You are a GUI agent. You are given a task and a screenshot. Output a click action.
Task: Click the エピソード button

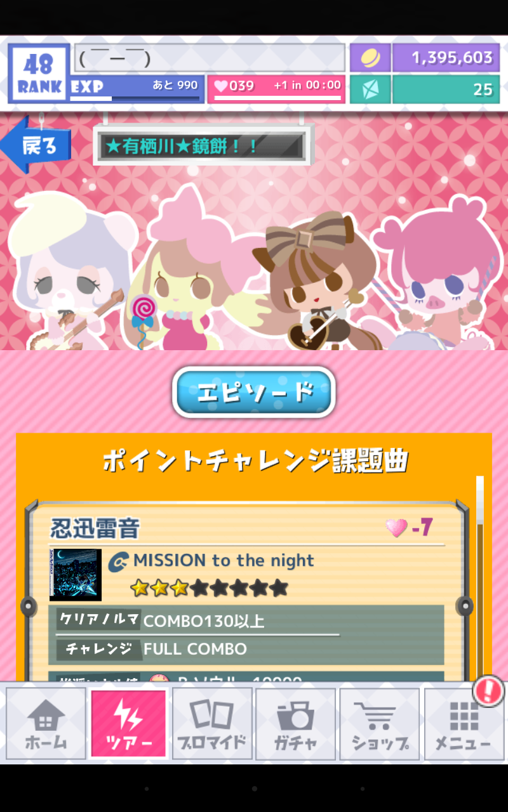(x=254, y=392)
